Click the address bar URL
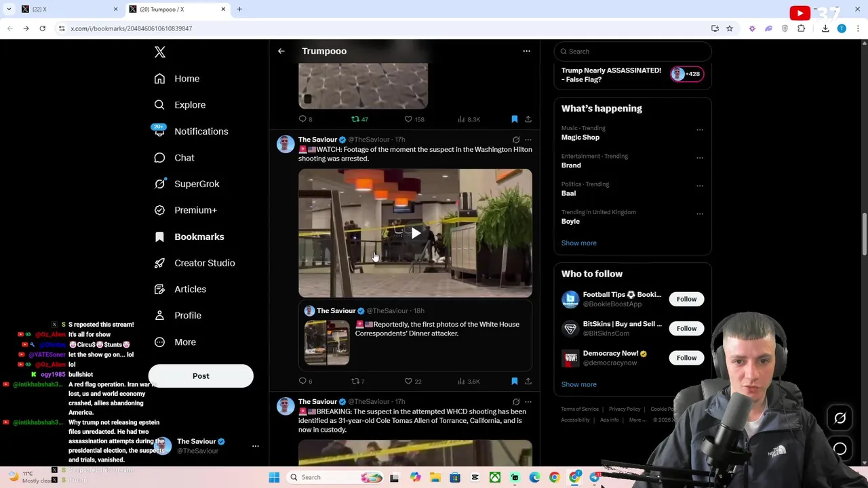Viewport: 868px width, 488px height. click(131, 28)
